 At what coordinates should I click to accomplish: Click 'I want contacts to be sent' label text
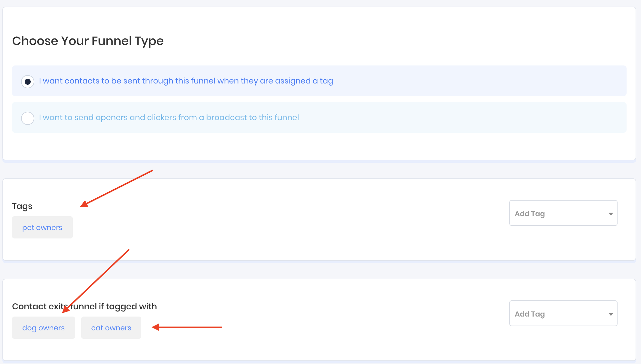coord(186,81)
